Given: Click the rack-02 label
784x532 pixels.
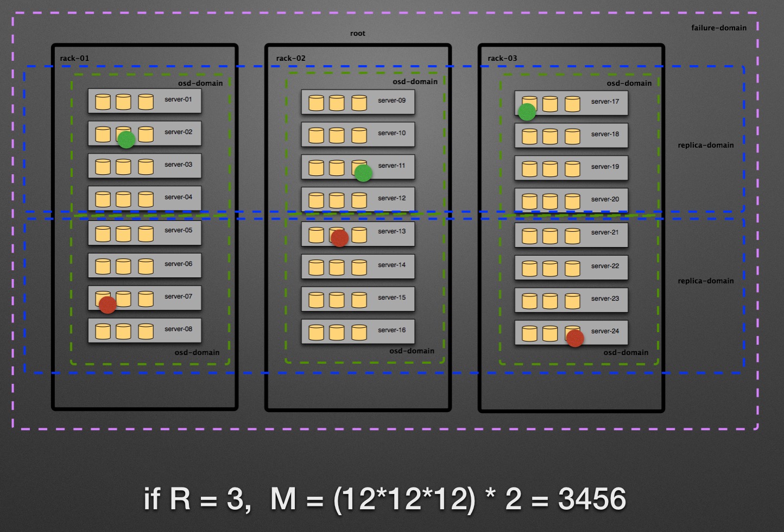Looking at the screenshot, I should [290, 58].
